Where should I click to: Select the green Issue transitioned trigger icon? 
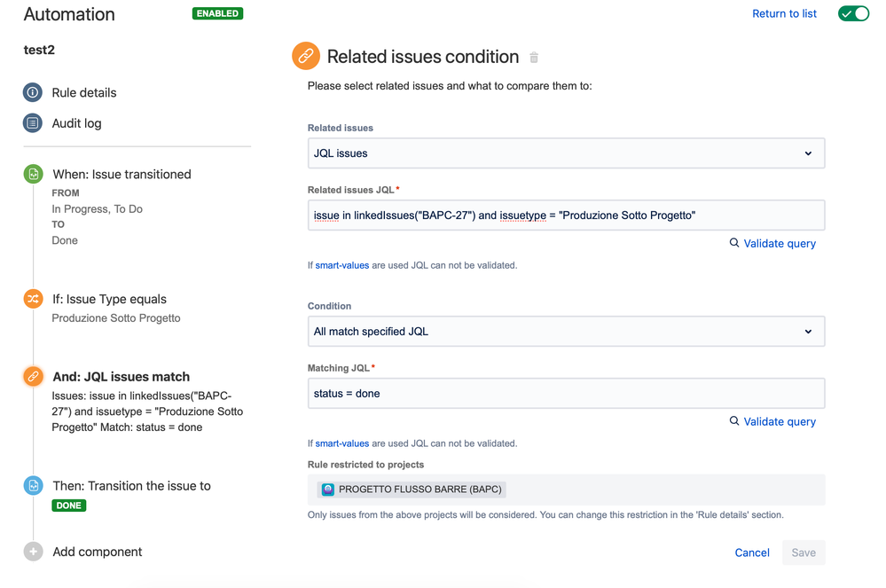click(33, 175)
